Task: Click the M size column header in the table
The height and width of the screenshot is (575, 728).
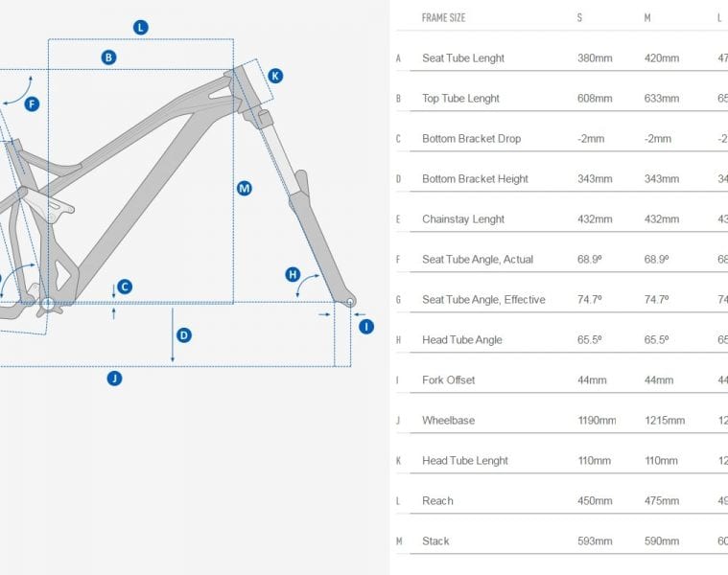Action: pyautogui.click(x=647, y=18)
